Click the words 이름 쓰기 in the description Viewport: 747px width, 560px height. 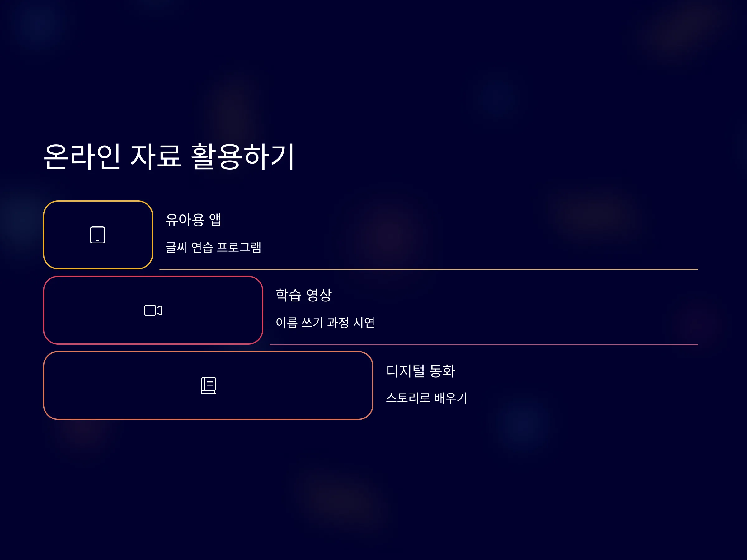point(299,323)
